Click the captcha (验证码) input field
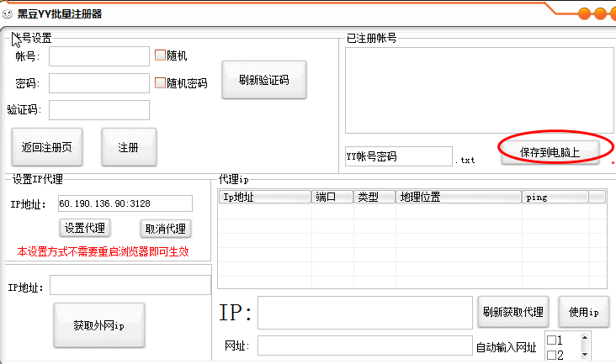 tap(99, 110)
